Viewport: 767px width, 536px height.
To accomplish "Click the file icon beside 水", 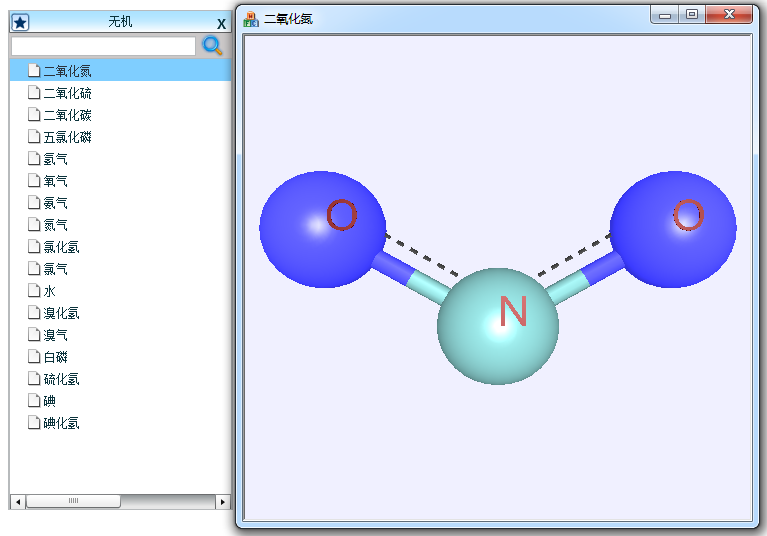I will click(x=34, y=291).
